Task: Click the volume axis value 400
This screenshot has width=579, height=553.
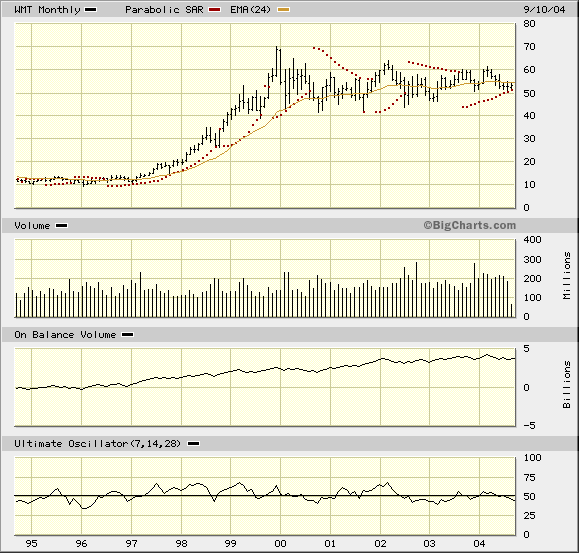Action: pos(532,240)
